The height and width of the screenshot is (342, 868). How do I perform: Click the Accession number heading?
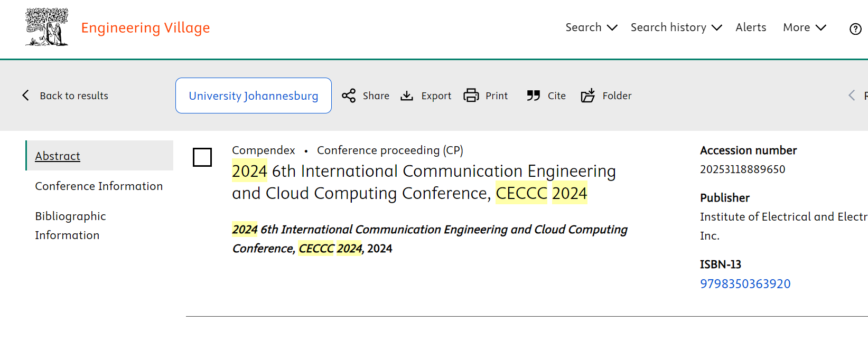pyautogui.click(x=748, y=150)
